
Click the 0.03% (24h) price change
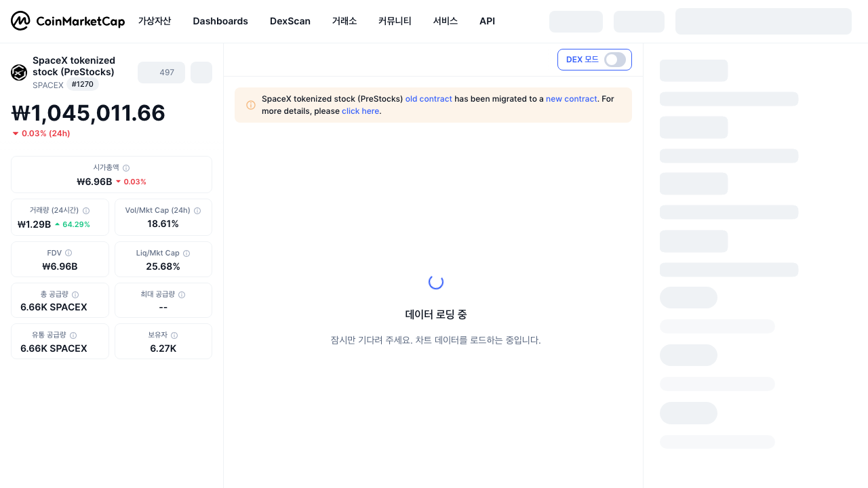[41, 134]
